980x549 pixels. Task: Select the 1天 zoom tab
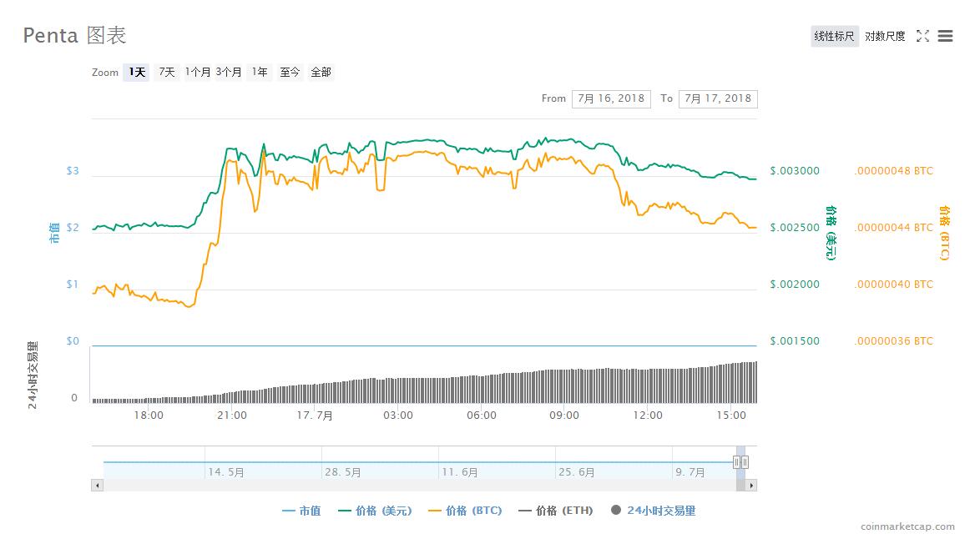point(135,73)
